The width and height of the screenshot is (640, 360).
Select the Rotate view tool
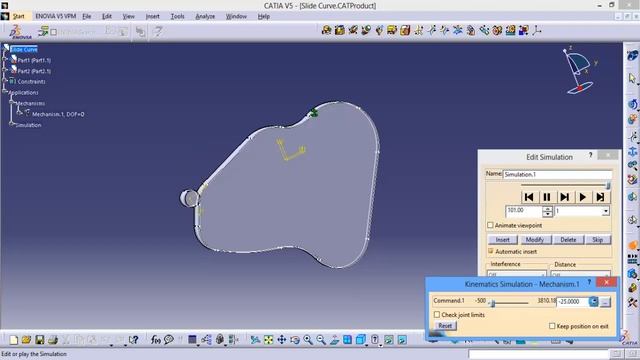(295, 340)
